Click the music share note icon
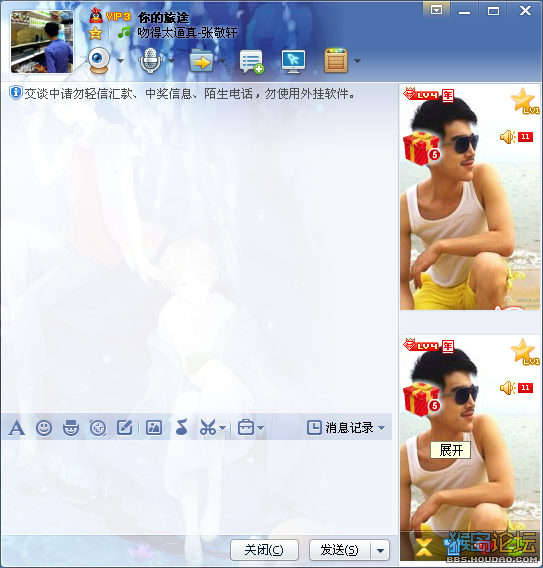Viewport: 543px width, 568px height. tap(181, 427)
